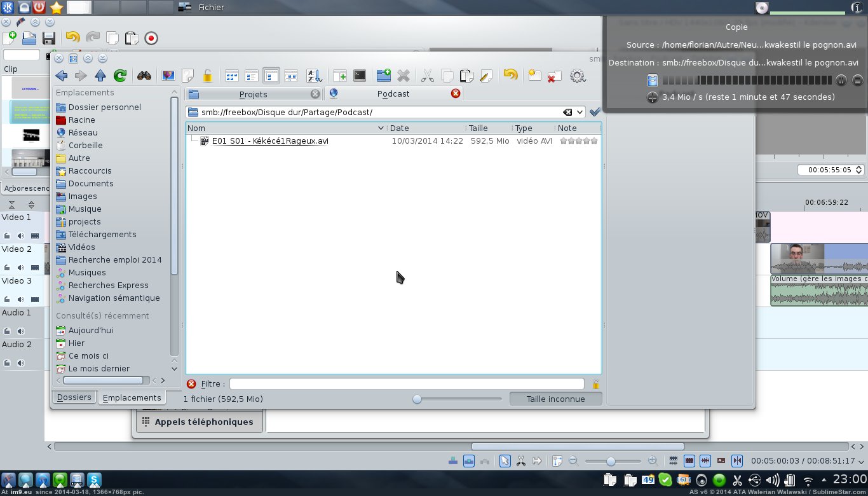Switch to the Dossiers sidebar tab
The image size is (868, 496).
(x=74, y=397)
